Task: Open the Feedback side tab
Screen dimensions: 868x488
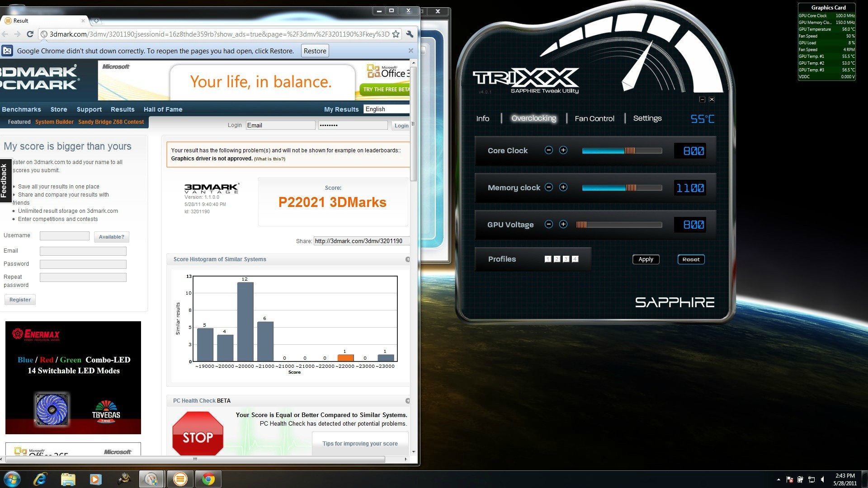Action: coord(5,181)
